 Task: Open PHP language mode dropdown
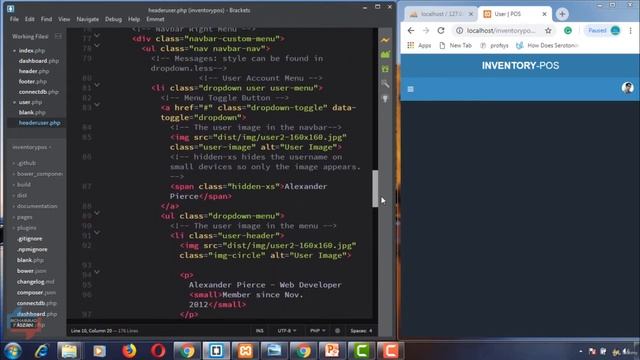[318, 331]
